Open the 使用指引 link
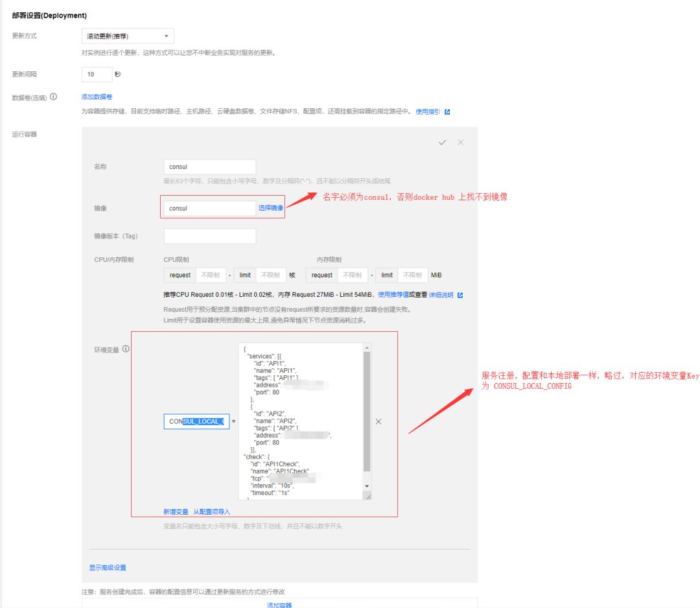The height and width of the screenshot is (608, 700). pos(428,111)
